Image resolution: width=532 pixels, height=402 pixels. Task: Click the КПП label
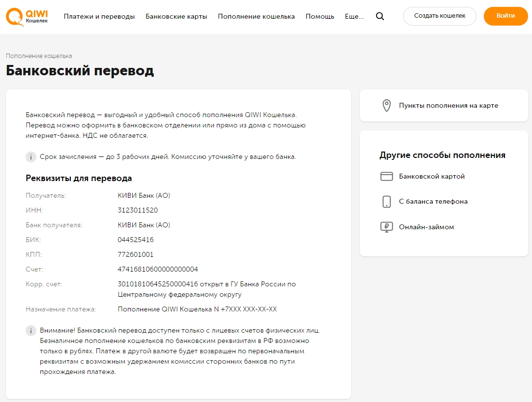(34, 254)
